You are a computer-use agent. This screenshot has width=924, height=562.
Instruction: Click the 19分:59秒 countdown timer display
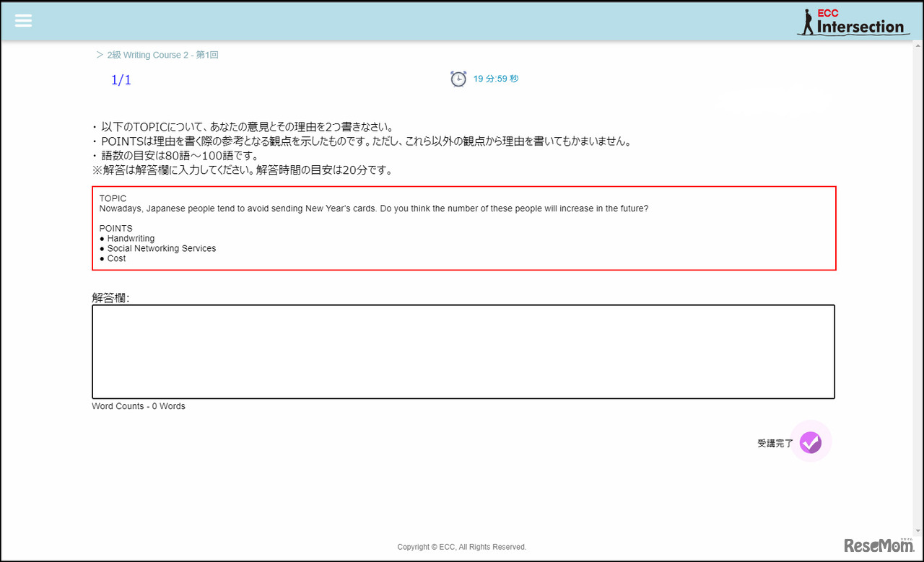[495, 79]
